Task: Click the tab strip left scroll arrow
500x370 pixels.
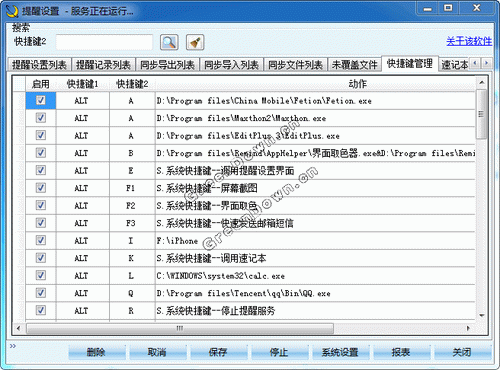Action: 475,63
